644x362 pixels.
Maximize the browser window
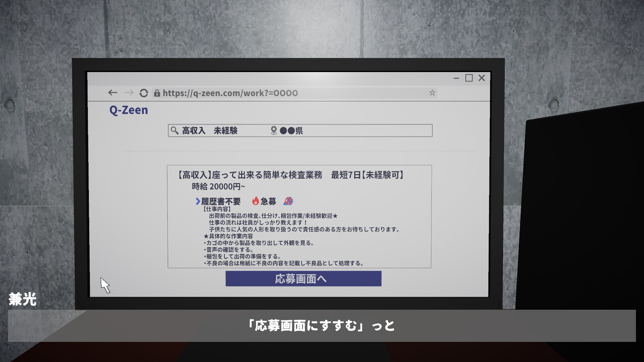[469, 78]
